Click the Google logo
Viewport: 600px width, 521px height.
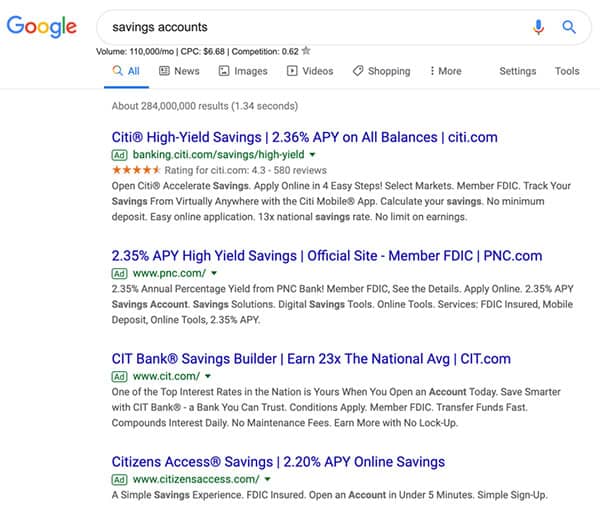point(42,27)
